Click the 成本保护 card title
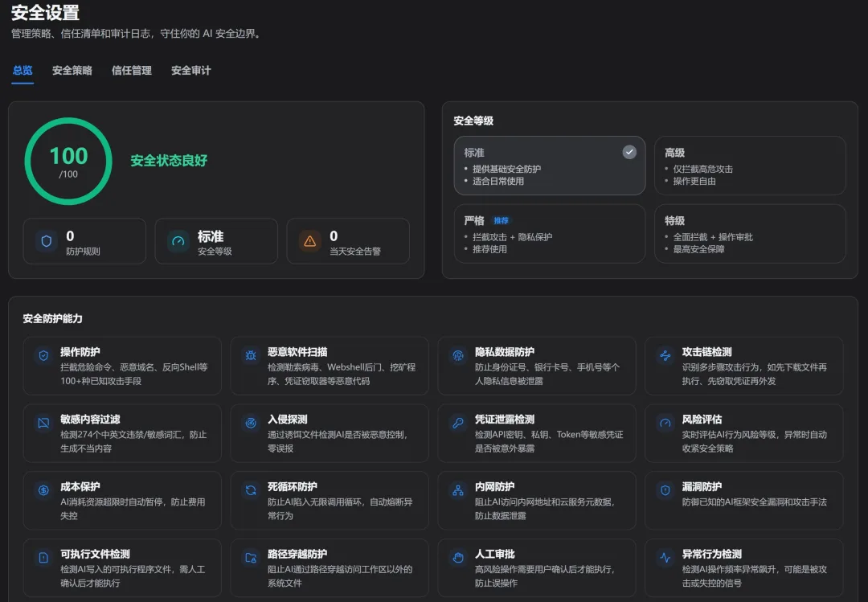This screenshot has width=868, height=602. point(80,487)
